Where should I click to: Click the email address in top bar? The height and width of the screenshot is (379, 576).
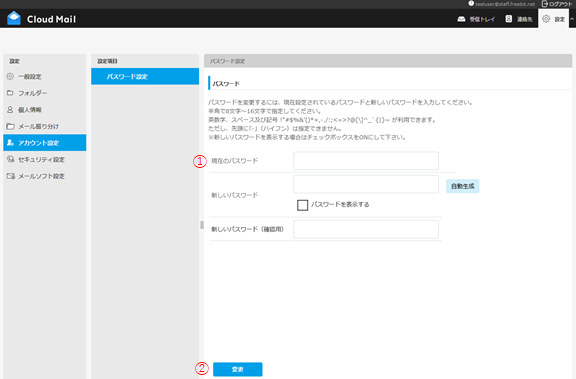(505, 4)
